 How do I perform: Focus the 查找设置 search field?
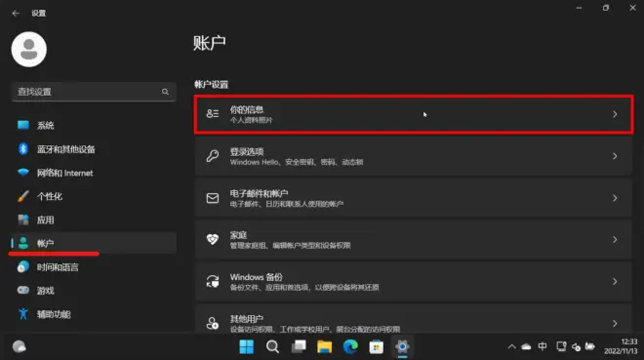click(x=94, y=92)
